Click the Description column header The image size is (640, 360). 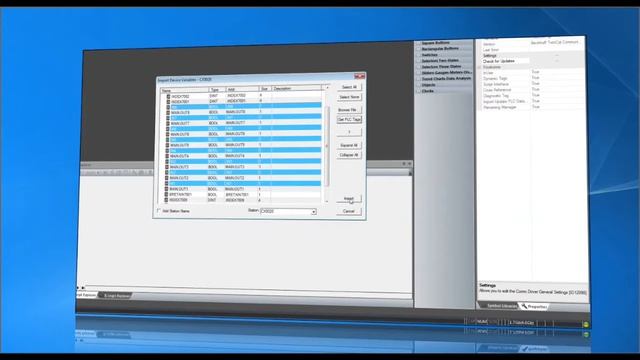(x=296, y=88)
